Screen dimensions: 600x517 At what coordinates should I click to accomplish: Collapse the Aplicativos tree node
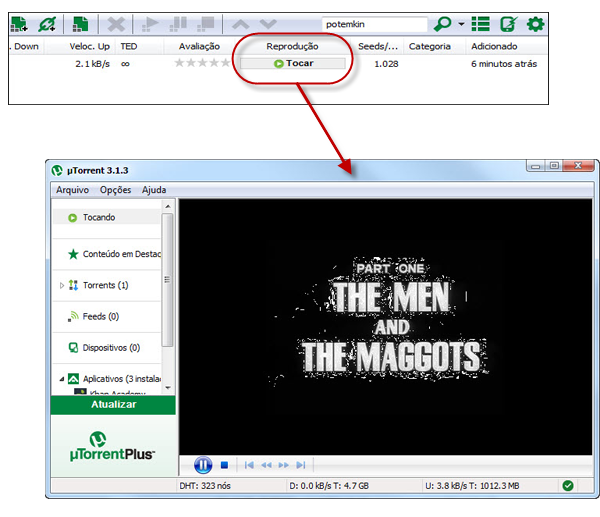[62, 379]
